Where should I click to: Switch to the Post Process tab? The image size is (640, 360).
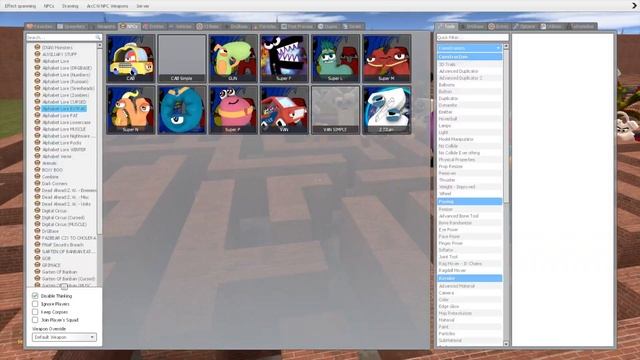(x=297, y=27)
